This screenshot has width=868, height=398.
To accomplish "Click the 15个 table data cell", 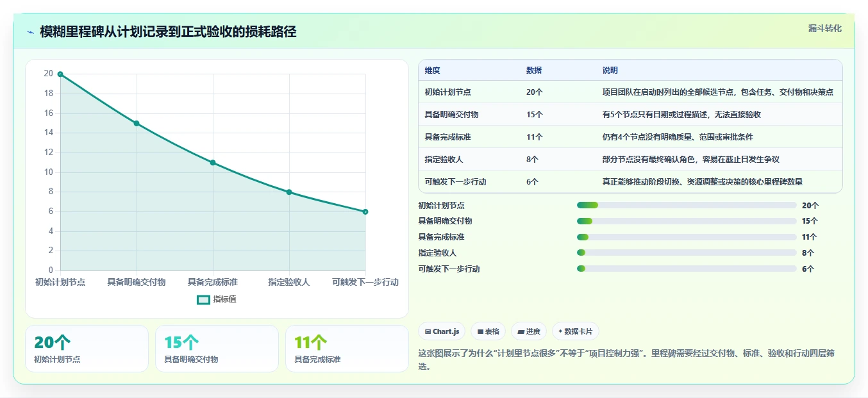I will click(x=534, y=115).
